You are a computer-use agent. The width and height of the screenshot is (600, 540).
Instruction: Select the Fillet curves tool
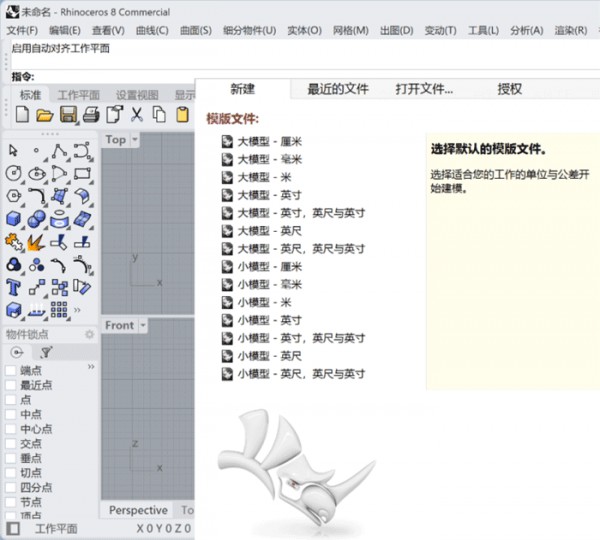click(x=37, y=196)
